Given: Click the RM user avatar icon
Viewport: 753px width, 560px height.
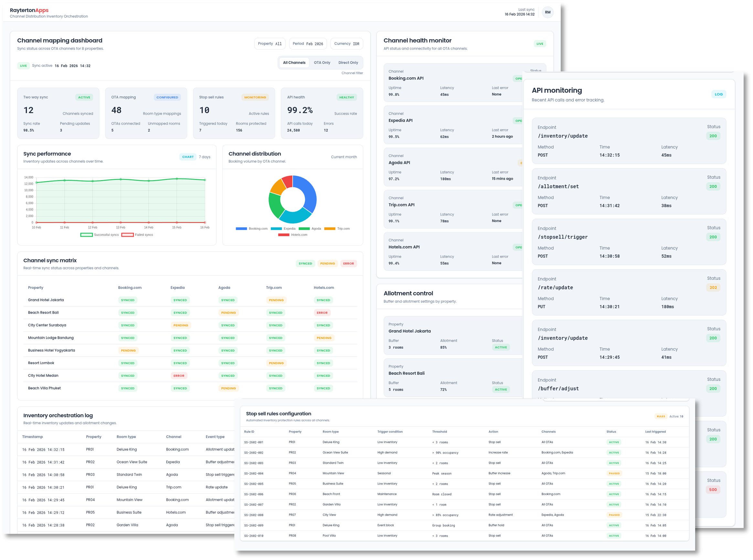Looking at the screenshot, I should [x=547, y=12].
